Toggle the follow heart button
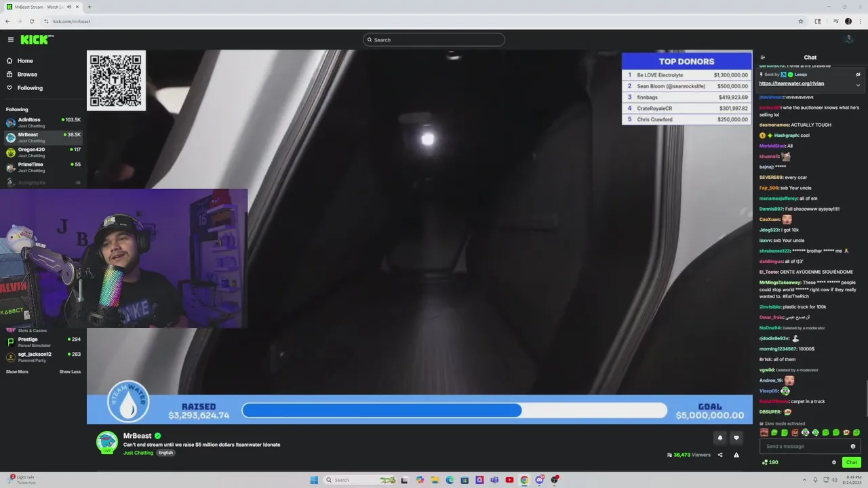Image resolution: width=868 pixels, height=488 pixels. pos(736,438)
